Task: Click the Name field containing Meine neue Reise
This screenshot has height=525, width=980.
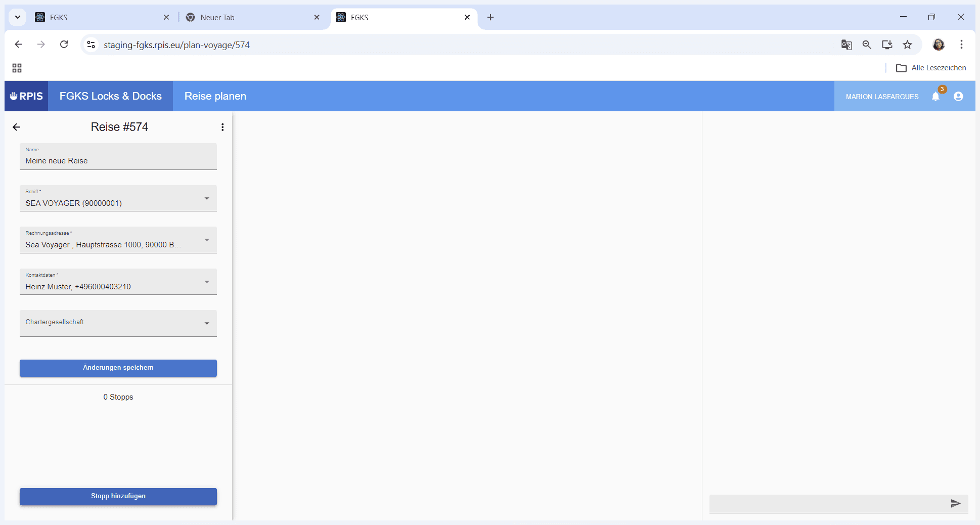Action: [118, 156]
